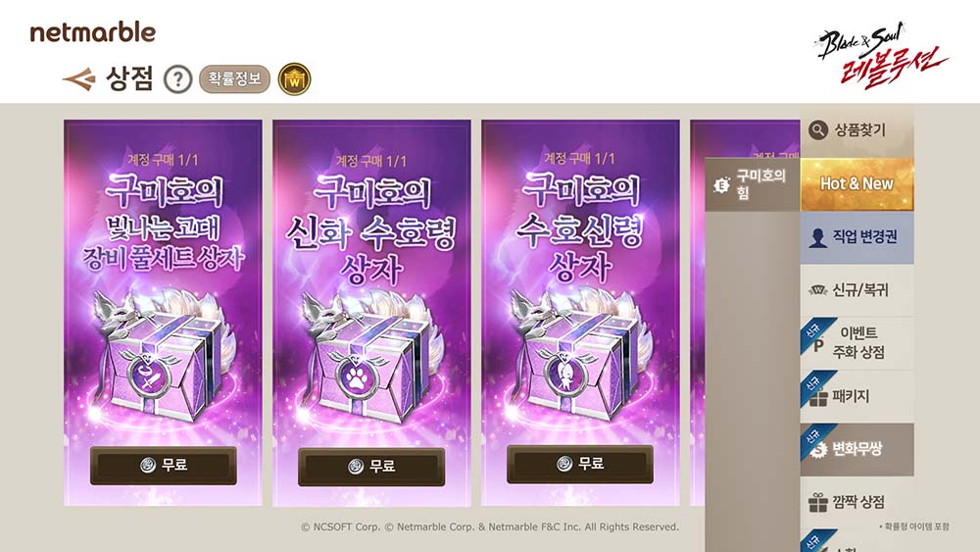Click the gift box icon on 패키지
Image resolution: width=980 pixels, height=552 pixels.
[818, 398]
